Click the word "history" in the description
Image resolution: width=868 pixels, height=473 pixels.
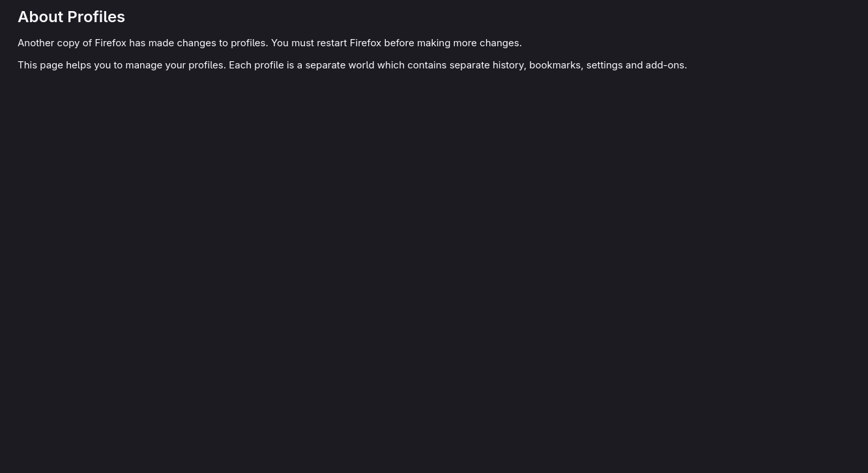508,65
